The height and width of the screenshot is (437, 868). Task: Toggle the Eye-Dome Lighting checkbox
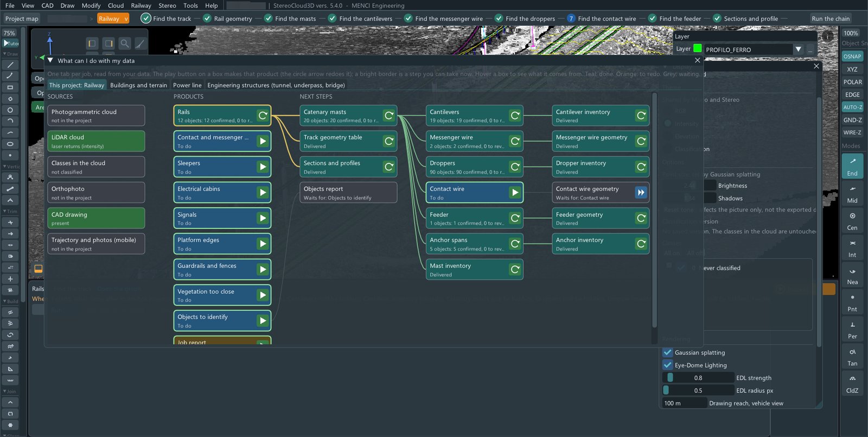pos(668,365)
